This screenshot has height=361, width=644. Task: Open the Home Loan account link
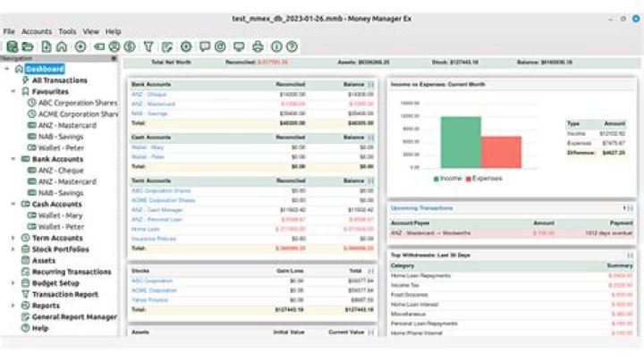coord(146,230)
